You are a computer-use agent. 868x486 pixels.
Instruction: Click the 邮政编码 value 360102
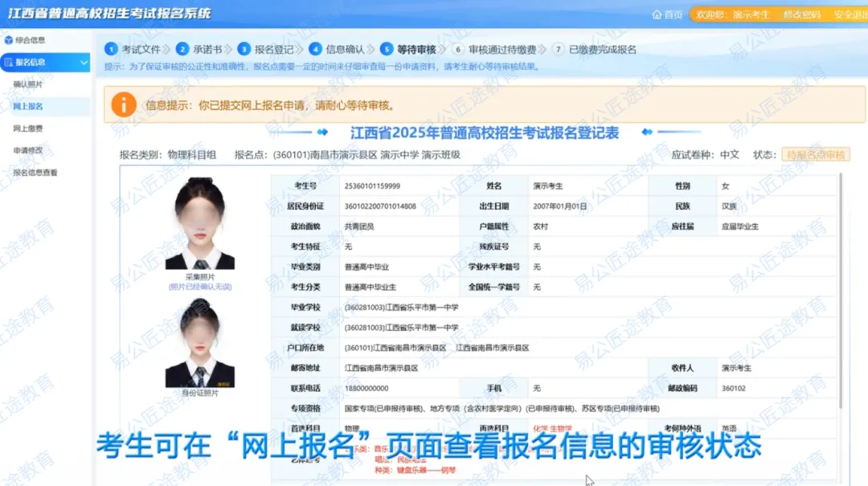(734, 388)
